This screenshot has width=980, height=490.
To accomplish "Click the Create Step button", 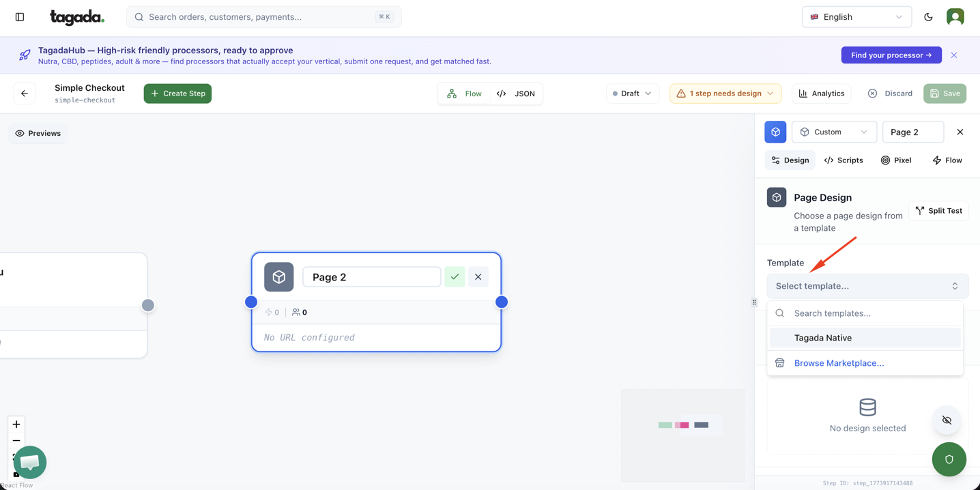I will click(177, 93).
